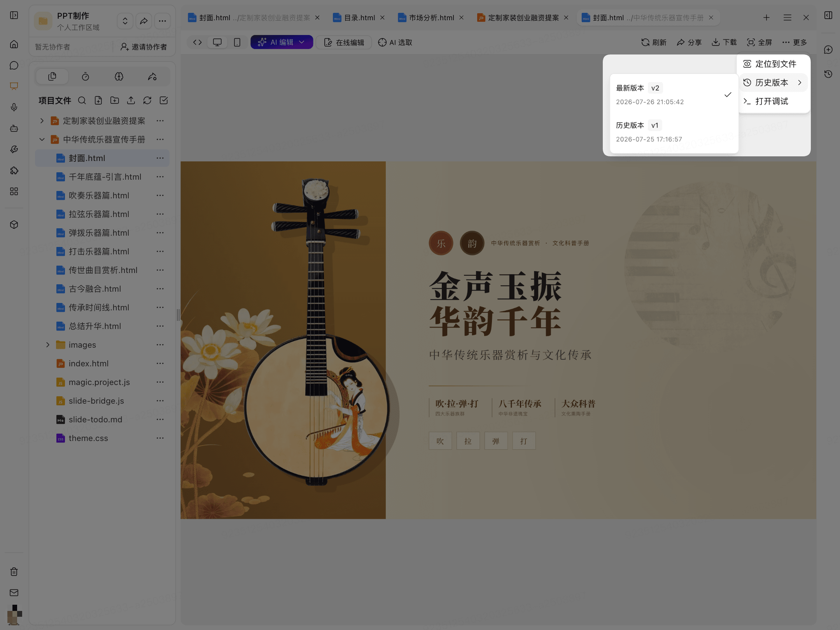Image resolution: width=840 pixels, height=630 pixels.
Task: Create a new file in project
Action: pos(98,101)
